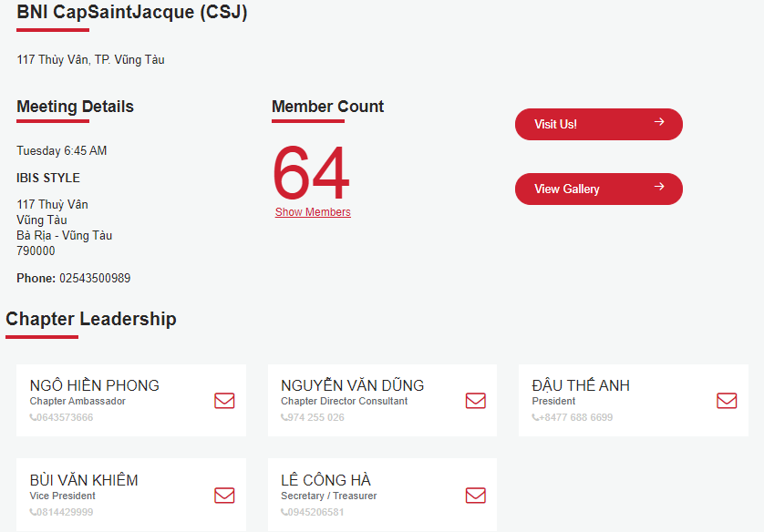Click email icon for Lê Công Hà
The height and width of the screenshot is (532, 764).
(475, 496)
